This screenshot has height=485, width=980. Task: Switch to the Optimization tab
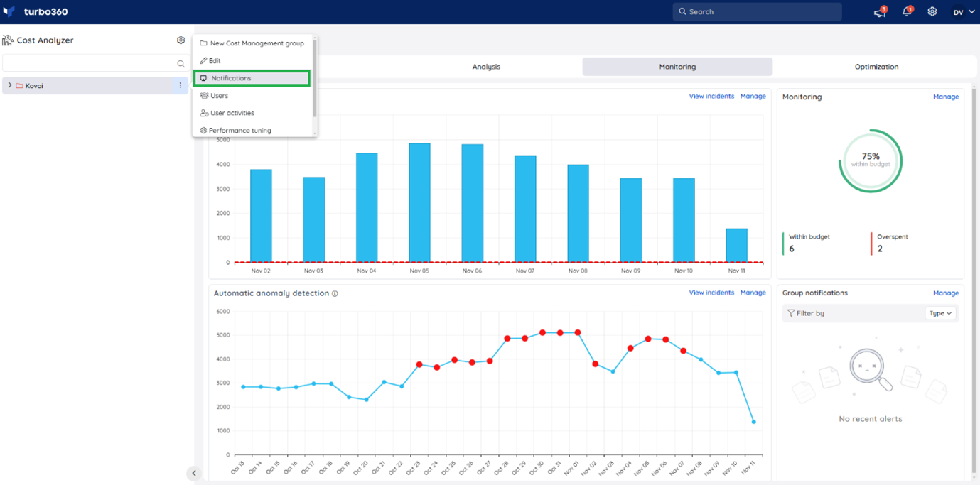(x=876, y=66)
